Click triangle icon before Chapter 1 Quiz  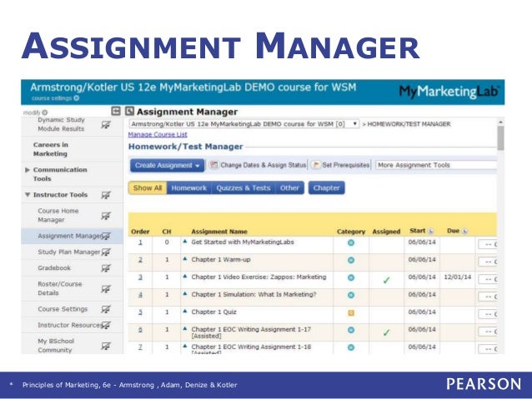(x=185, y=312)
